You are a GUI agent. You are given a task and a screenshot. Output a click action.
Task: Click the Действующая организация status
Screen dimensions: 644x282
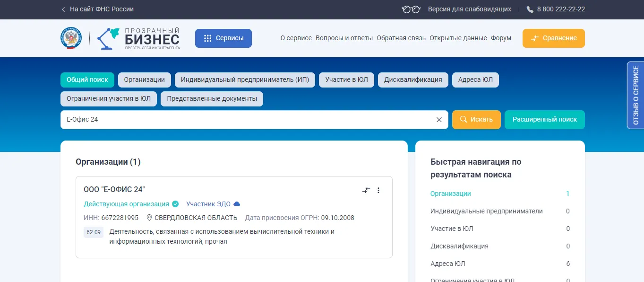point(126,204)
